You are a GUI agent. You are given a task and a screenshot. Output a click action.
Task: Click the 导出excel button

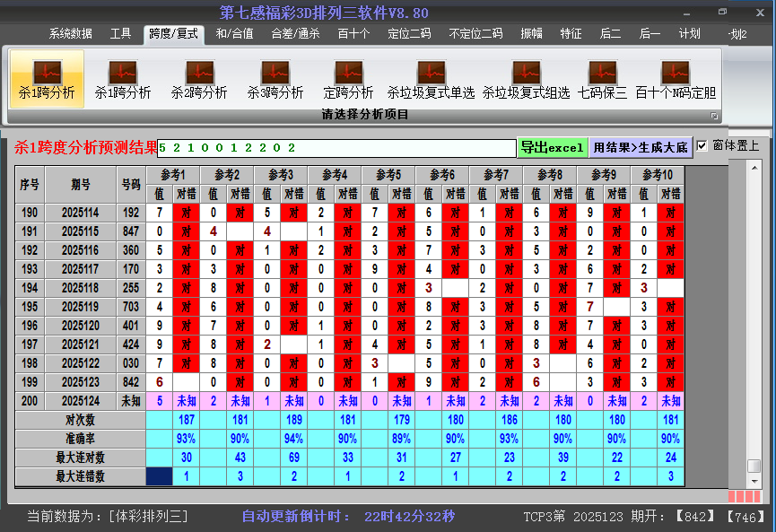pyautogui.click(x=553, y=147)
